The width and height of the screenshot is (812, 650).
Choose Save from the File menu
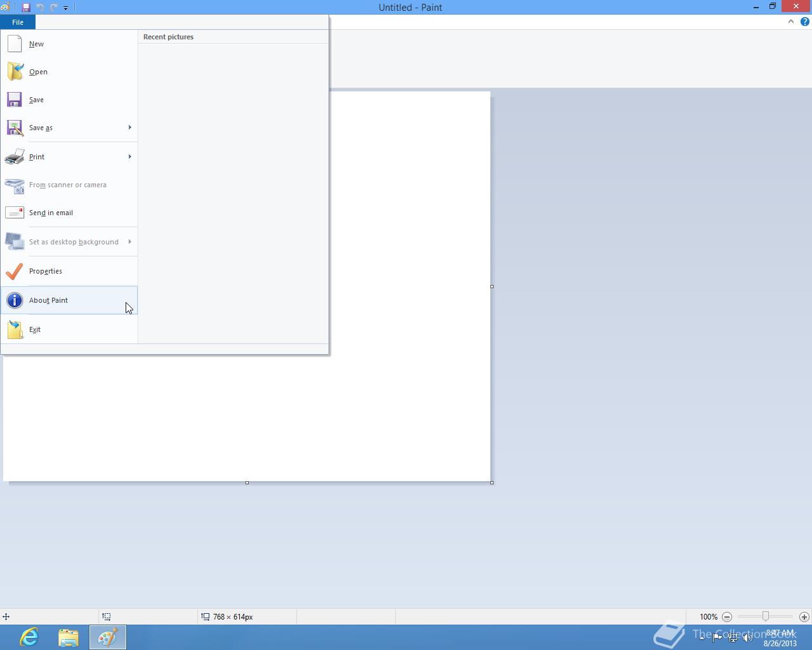[69, 100]
